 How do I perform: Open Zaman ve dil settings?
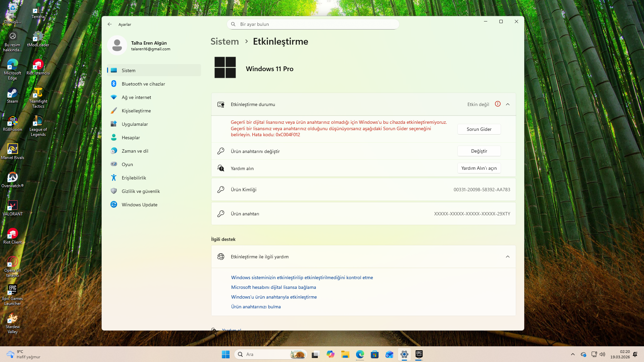154,151
